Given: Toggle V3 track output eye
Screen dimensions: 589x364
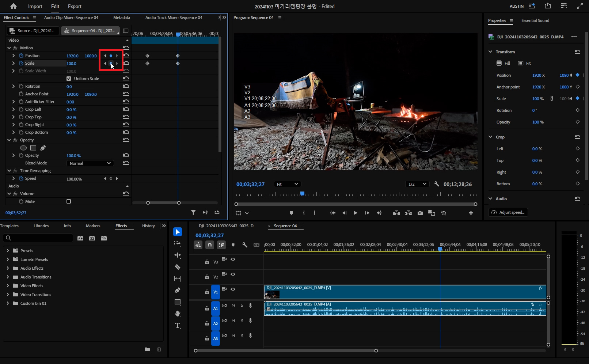Looking at the screenshot, I should point(233,259).
